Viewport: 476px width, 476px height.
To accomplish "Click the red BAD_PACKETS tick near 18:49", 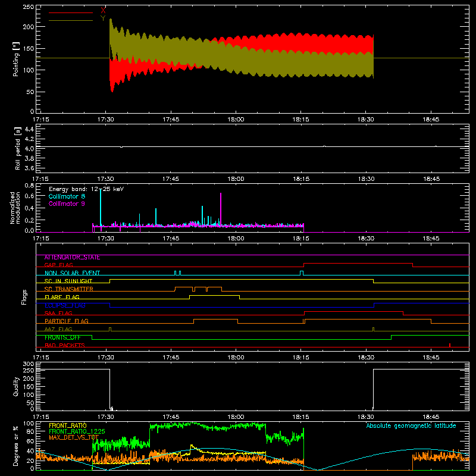I will point(450,345).
